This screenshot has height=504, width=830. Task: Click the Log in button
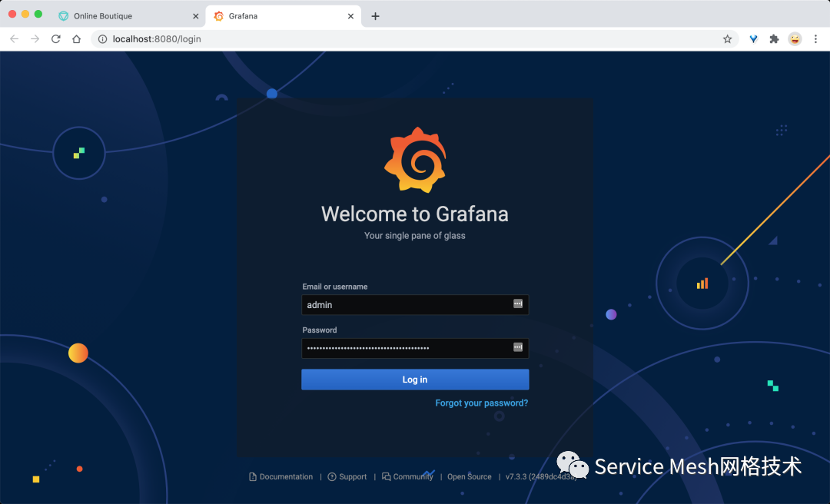click(x=415, y=380)
